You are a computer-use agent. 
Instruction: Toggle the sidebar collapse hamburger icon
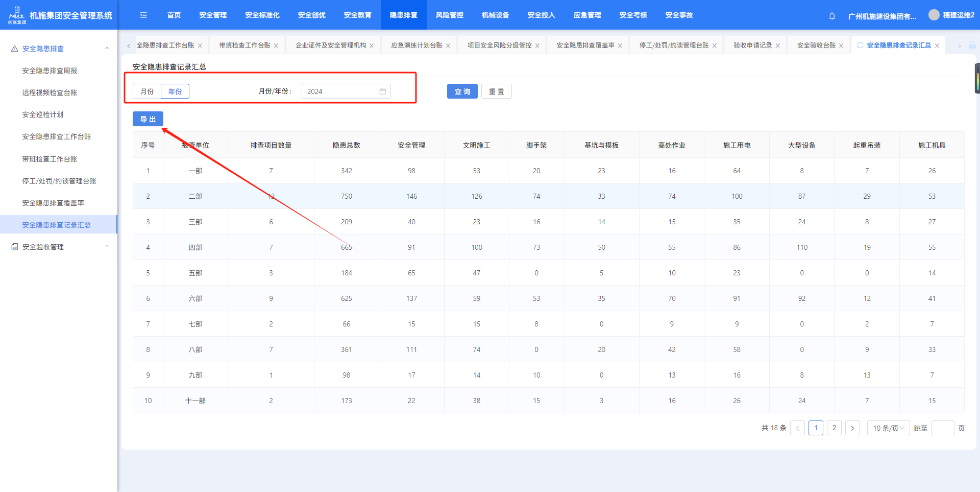coord(143,15)
